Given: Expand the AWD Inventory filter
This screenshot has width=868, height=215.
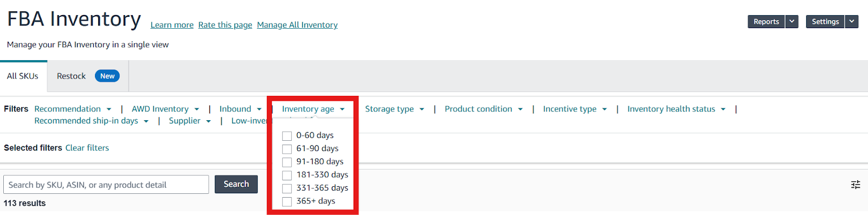Looking at the screenshot, I should 165,109.
